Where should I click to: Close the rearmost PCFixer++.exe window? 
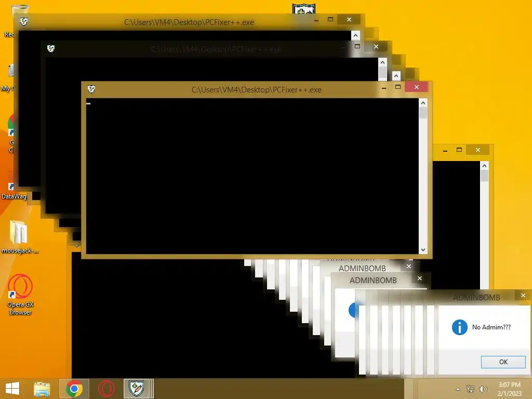[349, 20]
